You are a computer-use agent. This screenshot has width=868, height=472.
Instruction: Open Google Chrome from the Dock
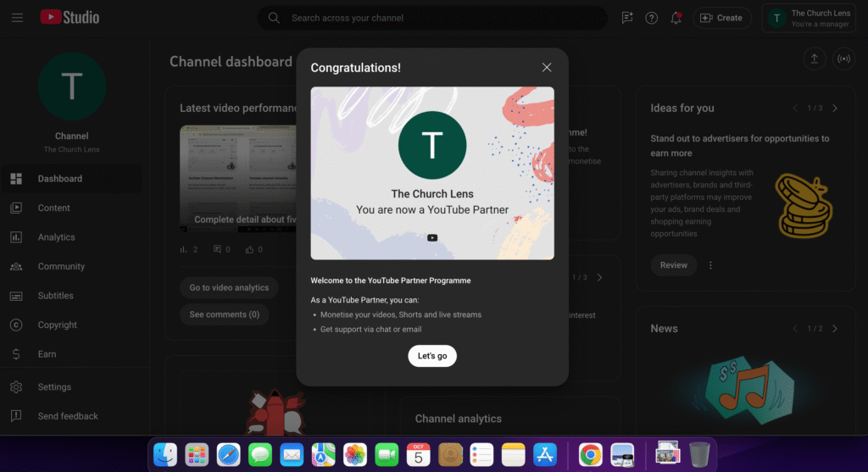click(x=590, y=455)
